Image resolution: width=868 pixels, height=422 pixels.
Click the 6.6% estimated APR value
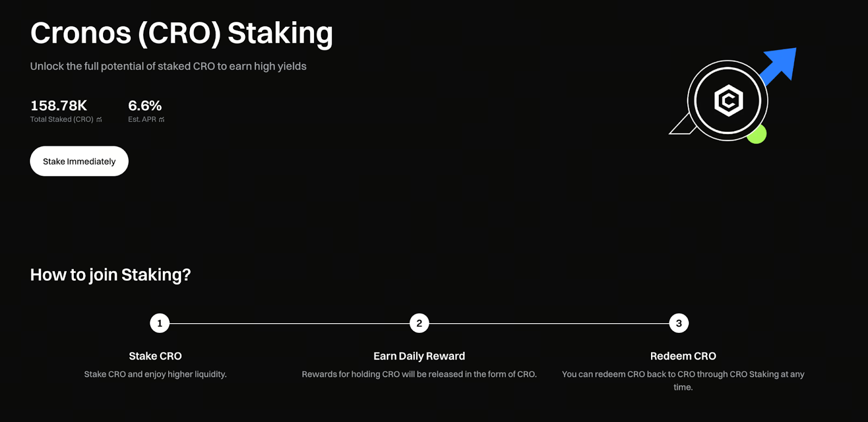click(x=145, y=105)
